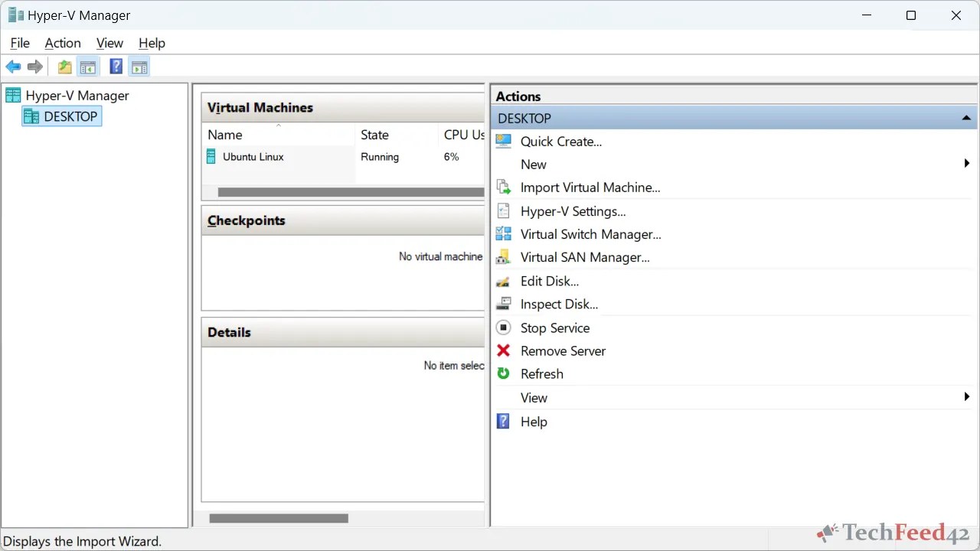Click the Hyper-V Settings page icon
Screen dimensions: 980x551
point(503,210)
